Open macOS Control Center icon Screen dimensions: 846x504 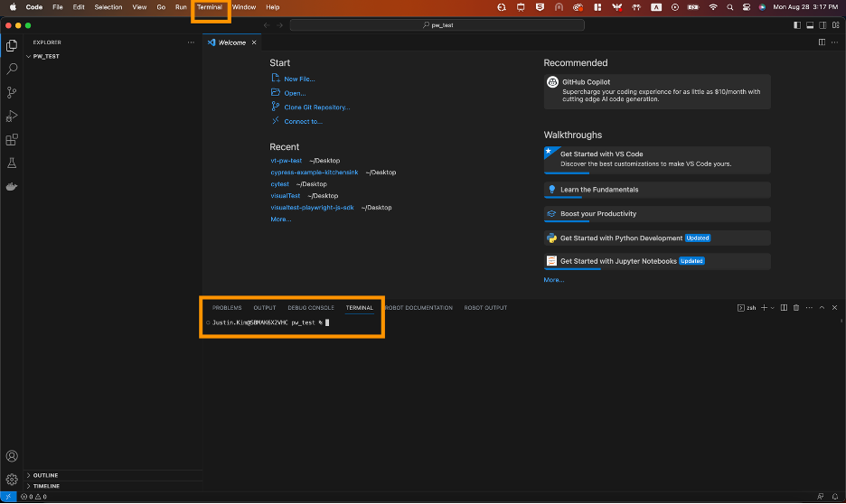pyautogui.click(x=747, y=7)
